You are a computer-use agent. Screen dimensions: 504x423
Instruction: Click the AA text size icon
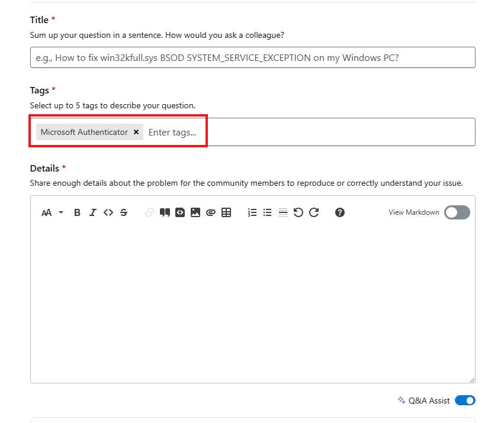47,212
